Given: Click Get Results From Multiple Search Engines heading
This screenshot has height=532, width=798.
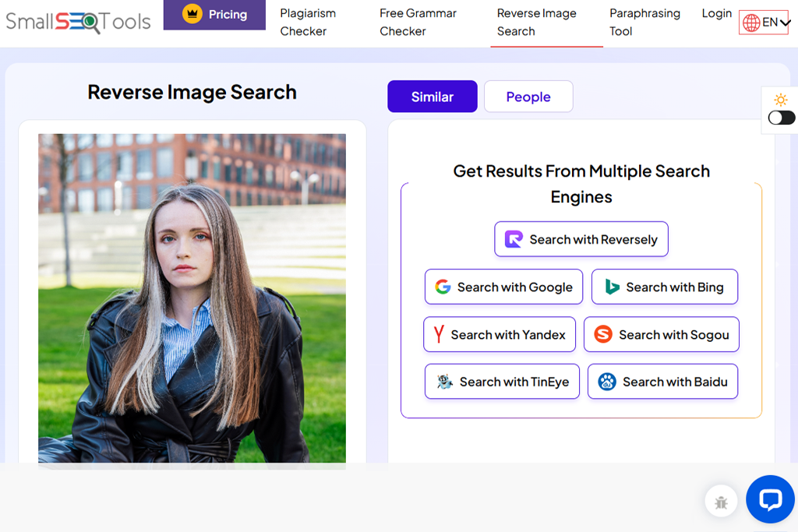Looking at the screenshot, I should 581,184.
